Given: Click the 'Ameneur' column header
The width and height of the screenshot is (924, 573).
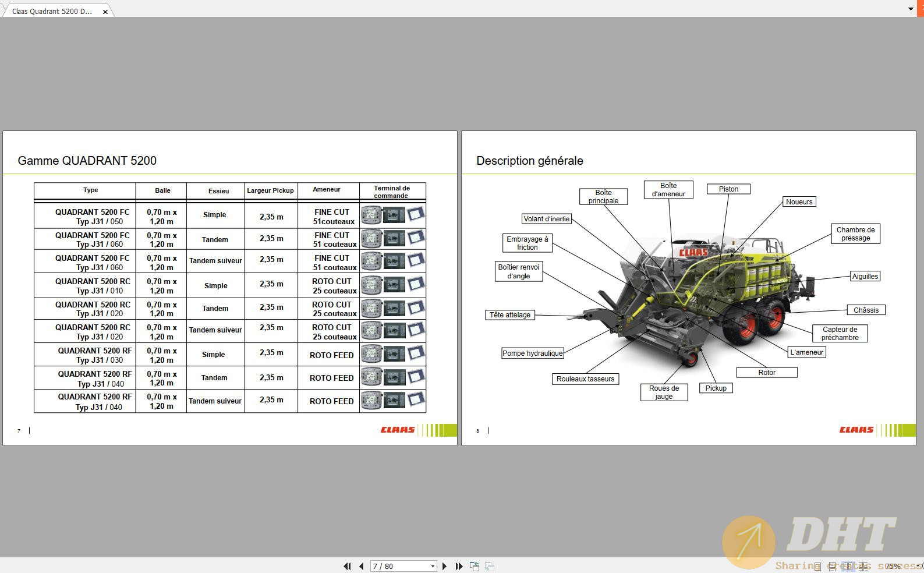Looking at the screenshot, I should 326,189.
